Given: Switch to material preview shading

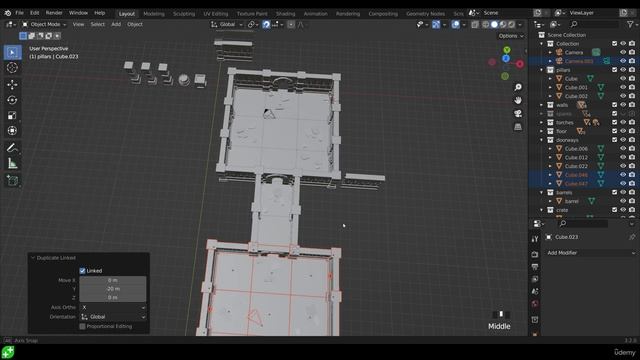Looking at the screenshot, I should click(503, 24).
